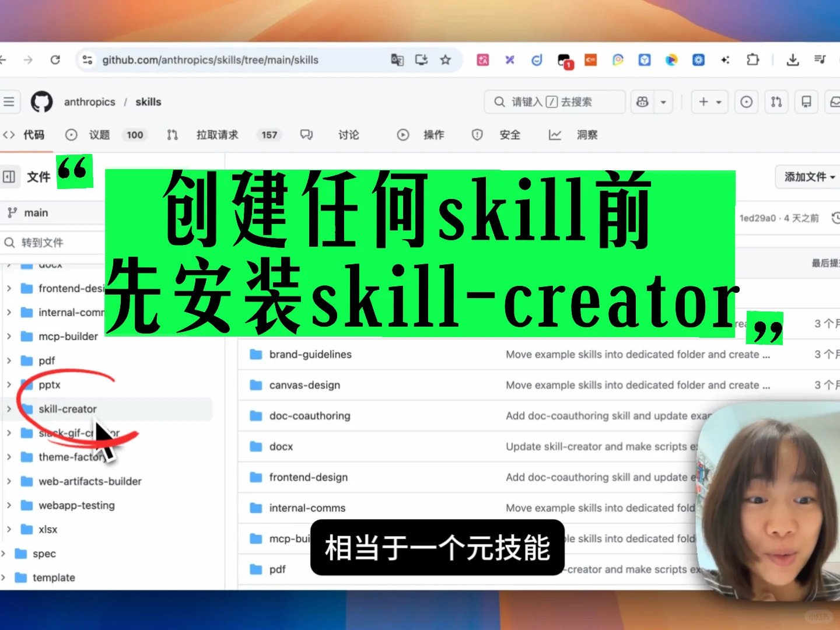Screen dimensions: 840x630
Task: Select web-artifacts-builder in the file tree
Action: pos(90,481)
